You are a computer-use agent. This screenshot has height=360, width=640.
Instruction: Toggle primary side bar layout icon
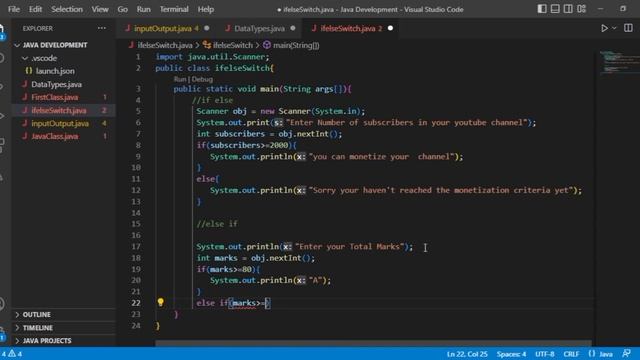(542, 9)
